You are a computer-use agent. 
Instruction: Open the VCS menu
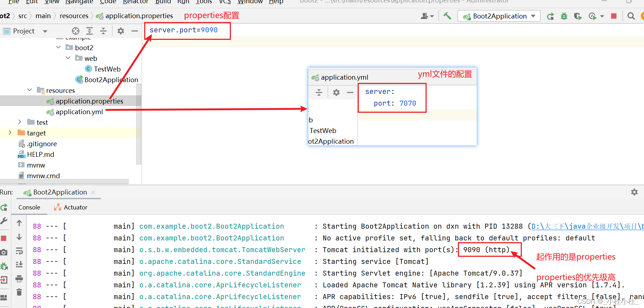click(x=225, y=2)
